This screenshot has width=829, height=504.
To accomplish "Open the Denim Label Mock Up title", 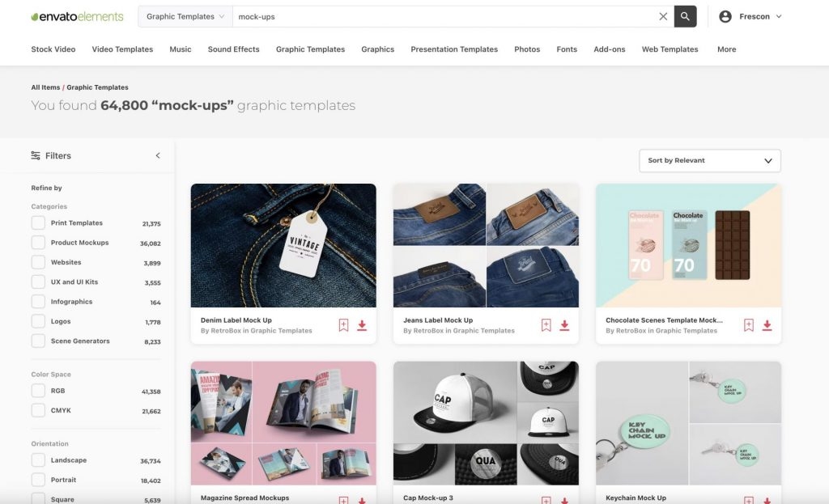I will 236,320.
